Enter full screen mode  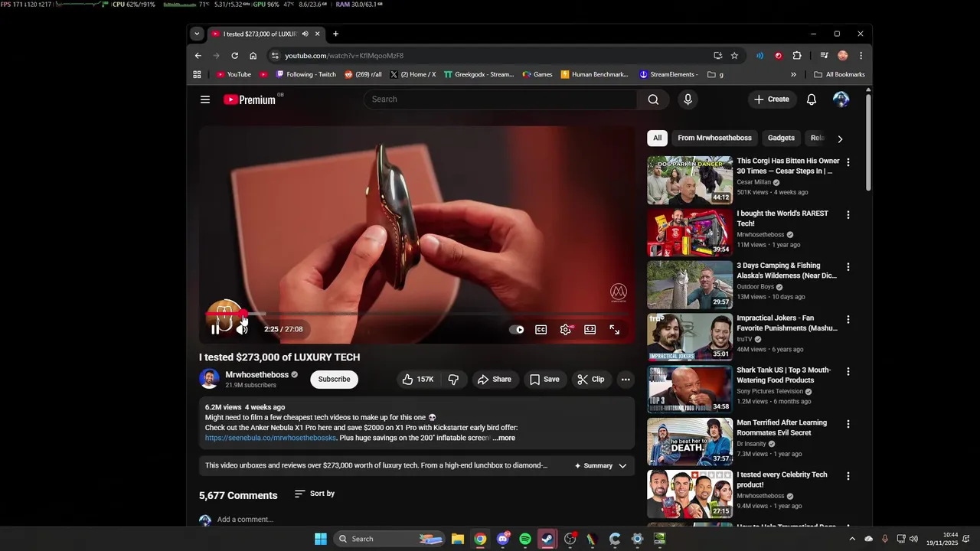(x=615, y=330)
